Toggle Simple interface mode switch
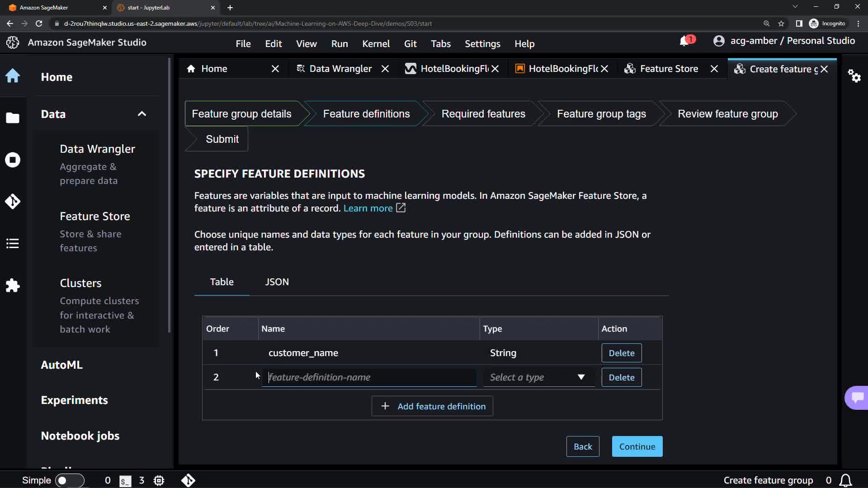 (x=69, y=480)
